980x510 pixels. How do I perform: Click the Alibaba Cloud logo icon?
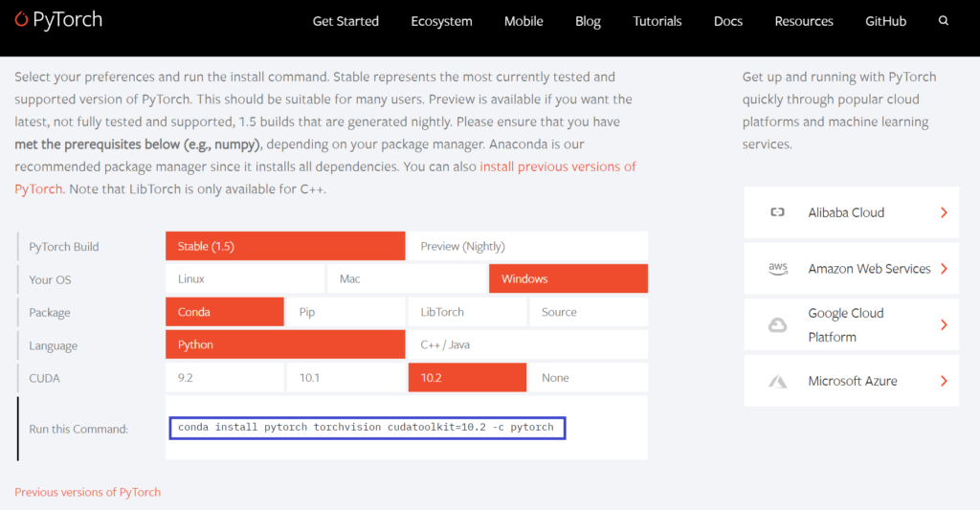point(777,212)
